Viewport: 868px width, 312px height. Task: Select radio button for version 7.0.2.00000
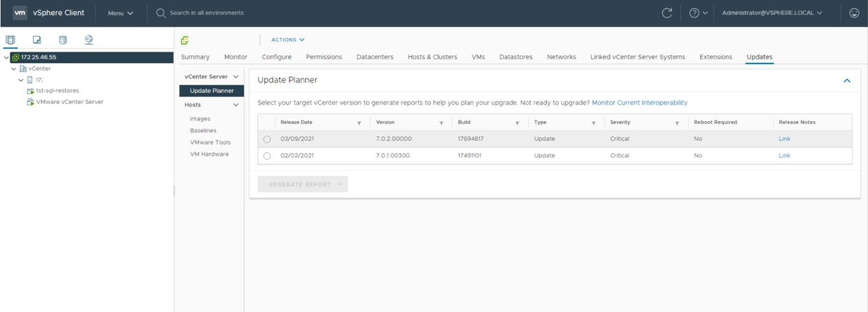pyautogui.click(x=267, y=139)
